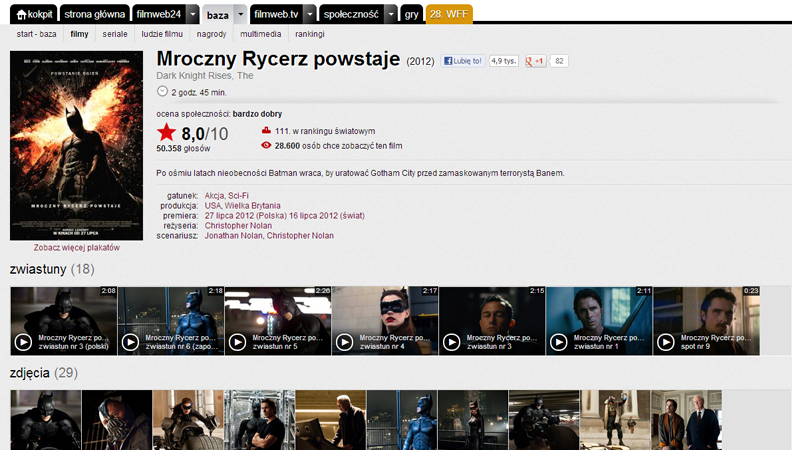792x450 pixels.
Task: Open the zwiastuny (18) section heading
Action: click(52, 269)
